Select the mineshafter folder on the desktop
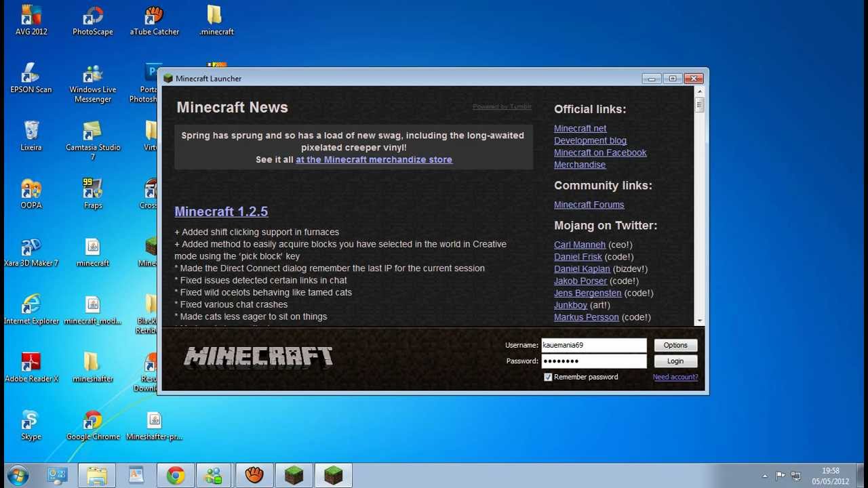 tap(93, 367)
